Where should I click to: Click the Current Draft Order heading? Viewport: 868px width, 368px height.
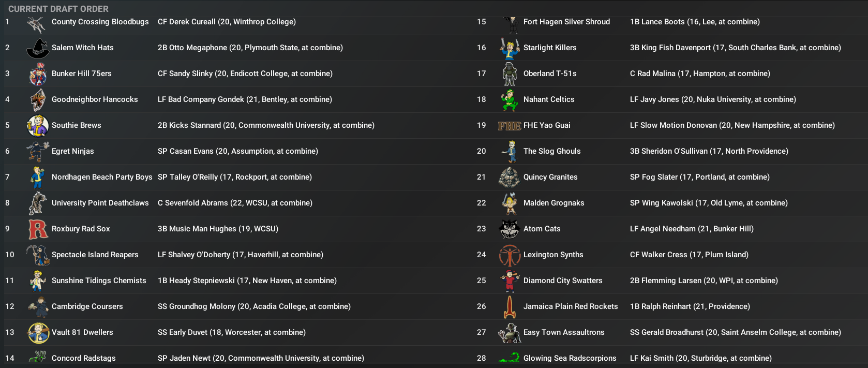point(58,9)
